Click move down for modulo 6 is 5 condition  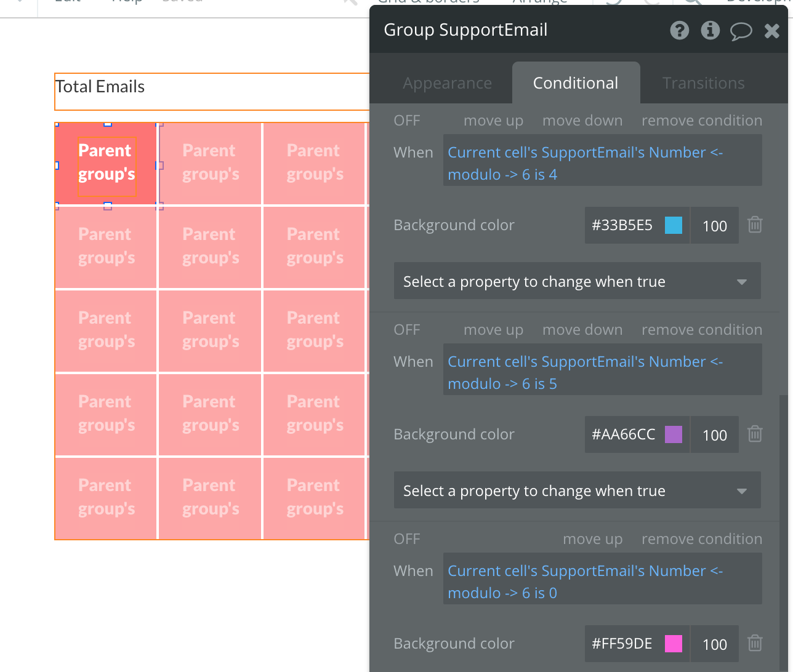point(582,330)
